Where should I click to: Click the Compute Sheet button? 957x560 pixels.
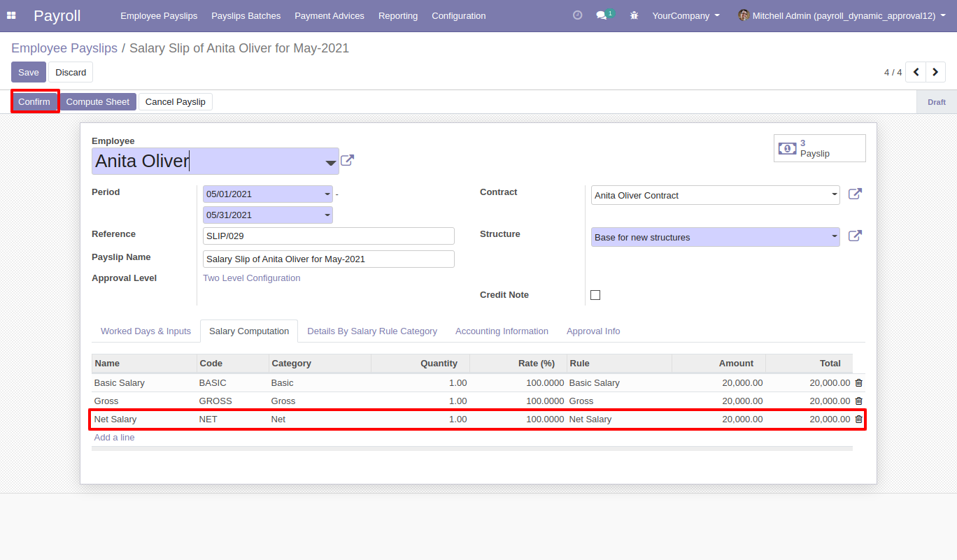click(x=97, y=101)
